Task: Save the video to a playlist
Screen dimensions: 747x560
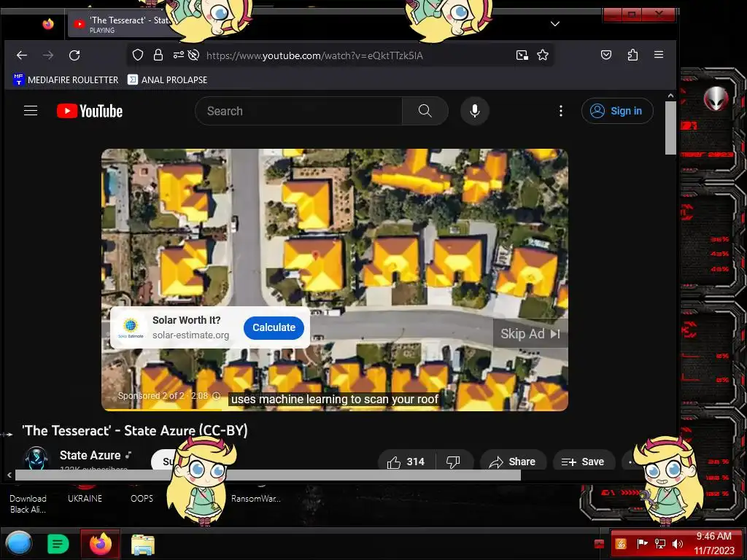Action: click(583, 462)
